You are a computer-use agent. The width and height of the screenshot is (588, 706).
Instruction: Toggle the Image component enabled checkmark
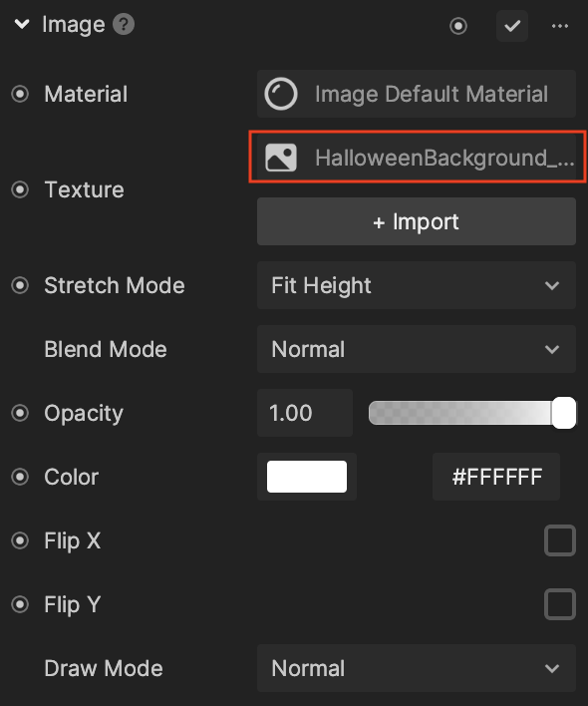click(512, 26)
